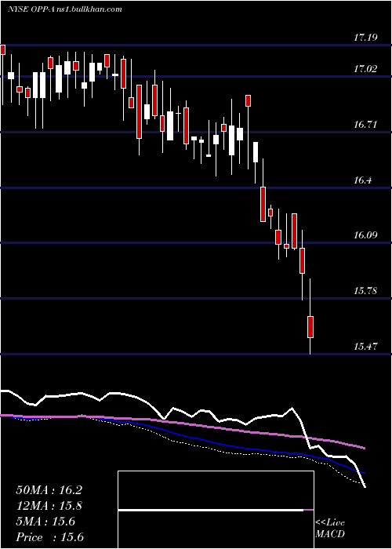
Task: Click the 16.09 price level label
Action: (x=365, y=235)
